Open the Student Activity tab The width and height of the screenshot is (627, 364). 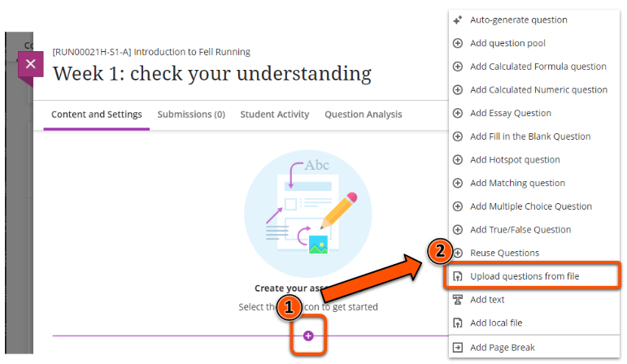275,115
